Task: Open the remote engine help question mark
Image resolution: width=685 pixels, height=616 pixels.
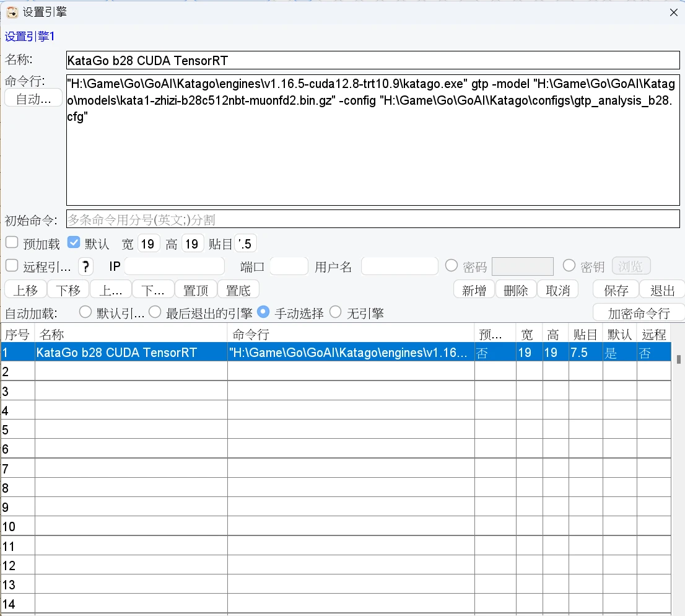Action: click(x=85, y=266)
